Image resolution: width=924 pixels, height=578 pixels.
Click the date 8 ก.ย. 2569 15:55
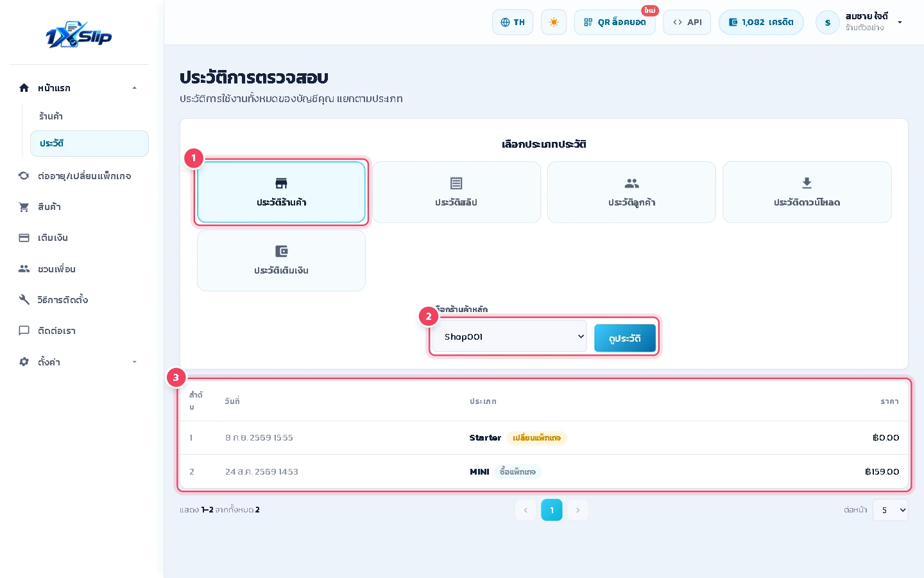tap(259, 438)
